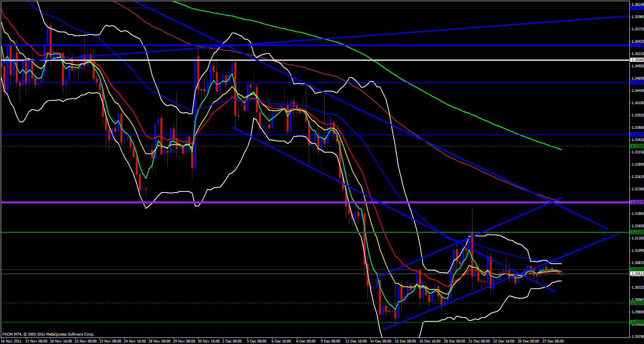Click the green 1.30700 level price tag
The width and height of the screenshot is (644, 344).
point(637,269)
